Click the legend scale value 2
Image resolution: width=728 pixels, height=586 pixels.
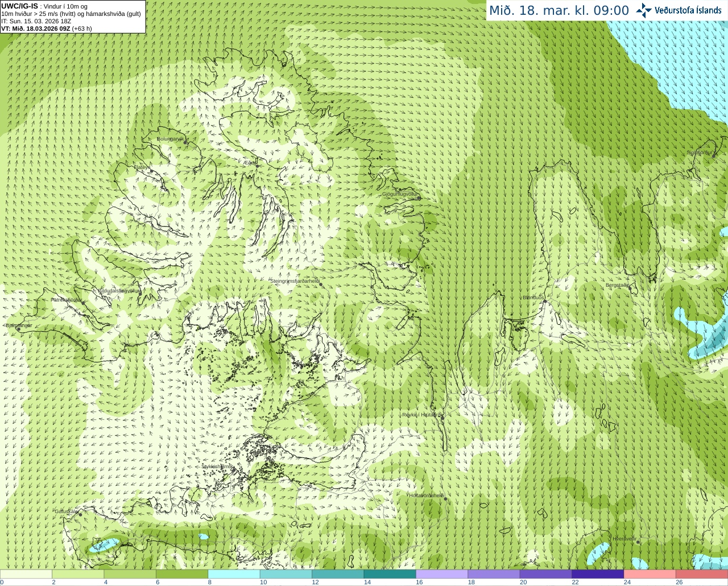pyautogui.click(x=53, y=583)
